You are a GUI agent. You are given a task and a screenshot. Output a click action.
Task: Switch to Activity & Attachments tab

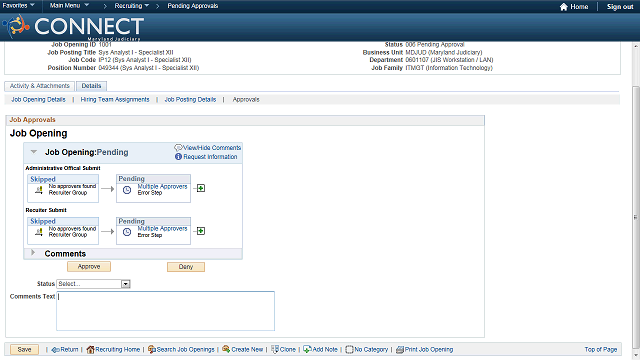(x=40, y=86)
